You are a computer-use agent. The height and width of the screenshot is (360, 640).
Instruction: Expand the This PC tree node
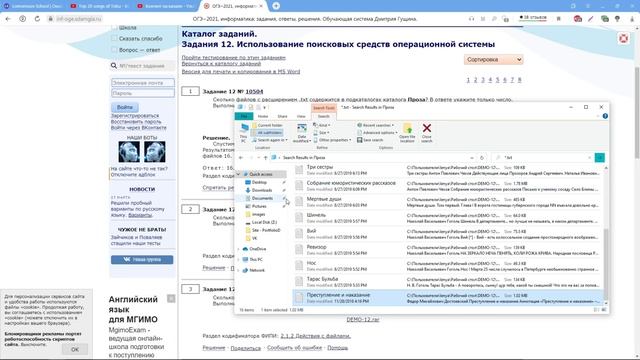[x=239, y=260]
